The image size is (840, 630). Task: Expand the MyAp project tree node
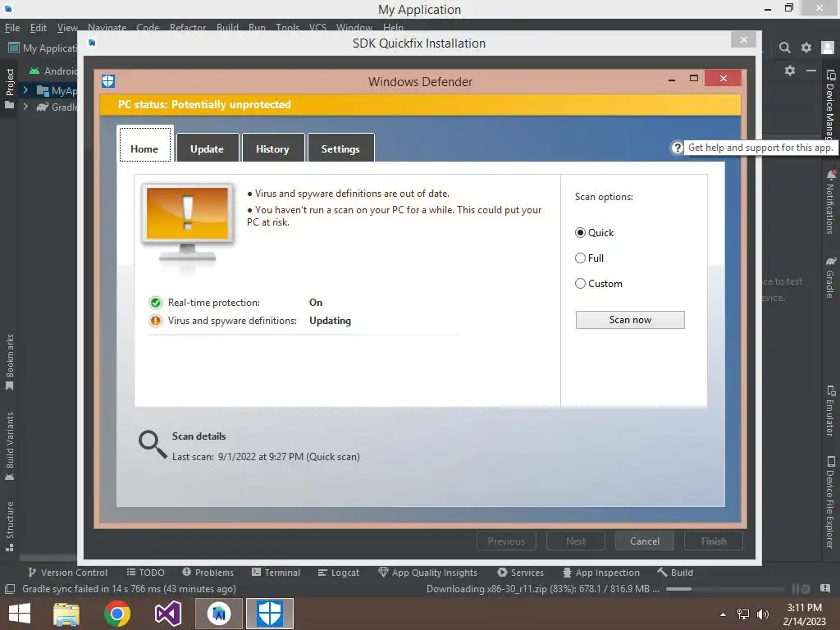[x=25, y=90]
